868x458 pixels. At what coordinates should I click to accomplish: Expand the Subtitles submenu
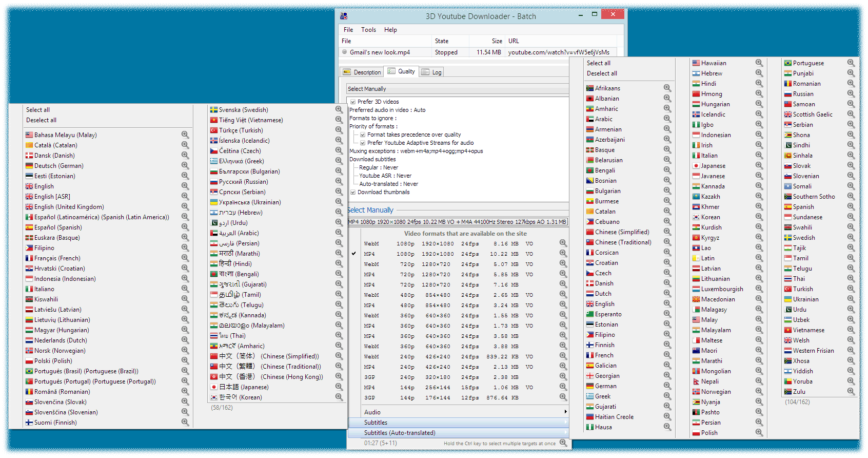click(x=459, y=423)
